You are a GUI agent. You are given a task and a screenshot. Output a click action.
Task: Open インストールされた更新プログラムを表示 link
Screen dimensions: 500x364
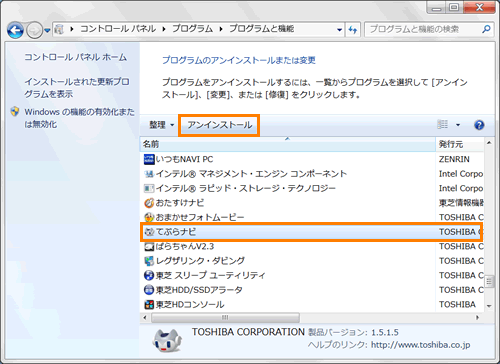77,88
